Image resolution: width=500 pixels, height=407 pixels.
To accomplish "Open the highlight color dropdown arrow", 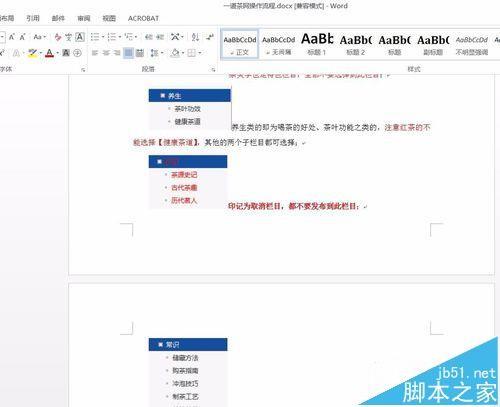I will [x=41, y=53].
